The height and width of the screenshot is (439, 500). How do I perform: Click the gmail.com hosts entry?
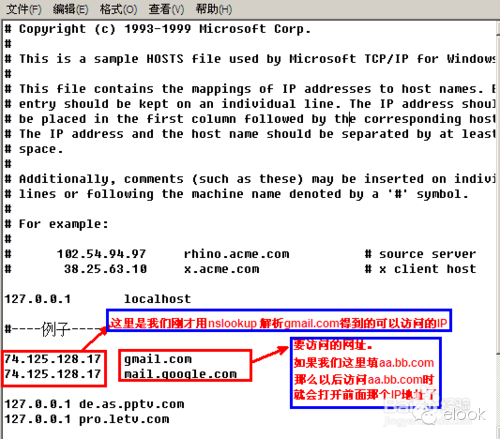point(158,359)
